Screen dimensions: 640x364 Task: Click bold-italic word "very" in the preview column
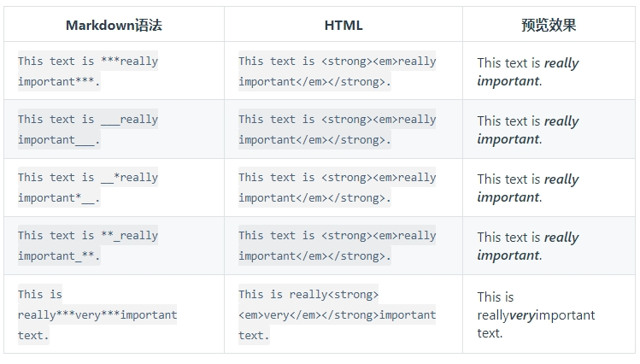click(522, 315)
